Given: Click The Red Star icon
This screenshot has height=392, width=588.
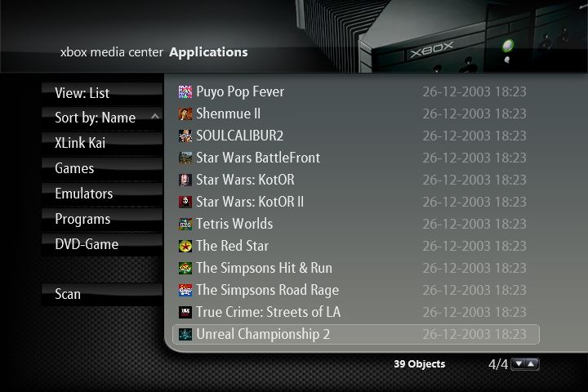Looking at the screenshot, I should tap(185, 246).
